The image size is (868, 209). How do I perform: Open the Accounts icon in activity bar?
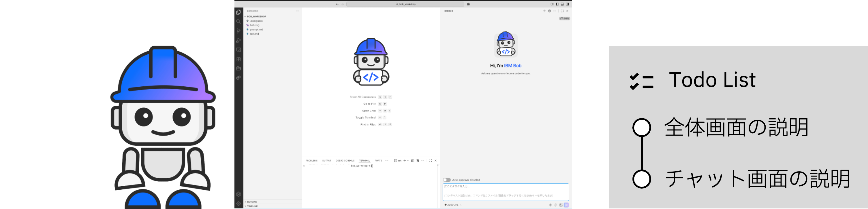click(238, 194)
